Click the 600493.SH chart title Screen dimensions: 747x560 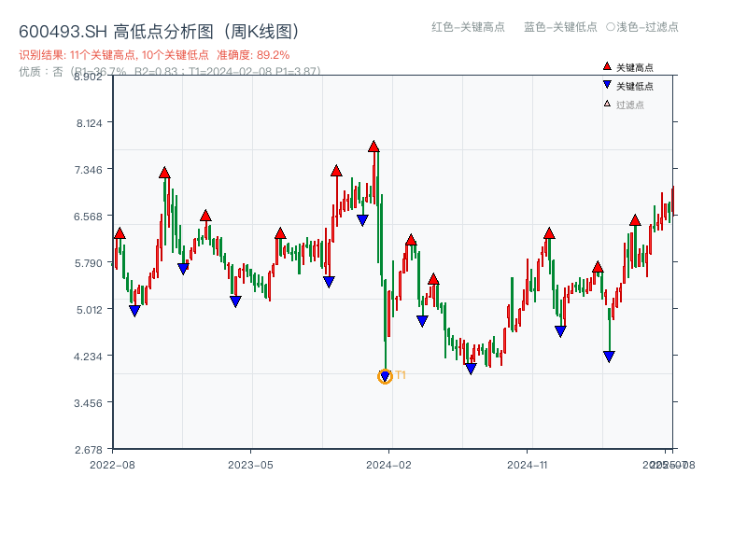(x=159, y=29)
